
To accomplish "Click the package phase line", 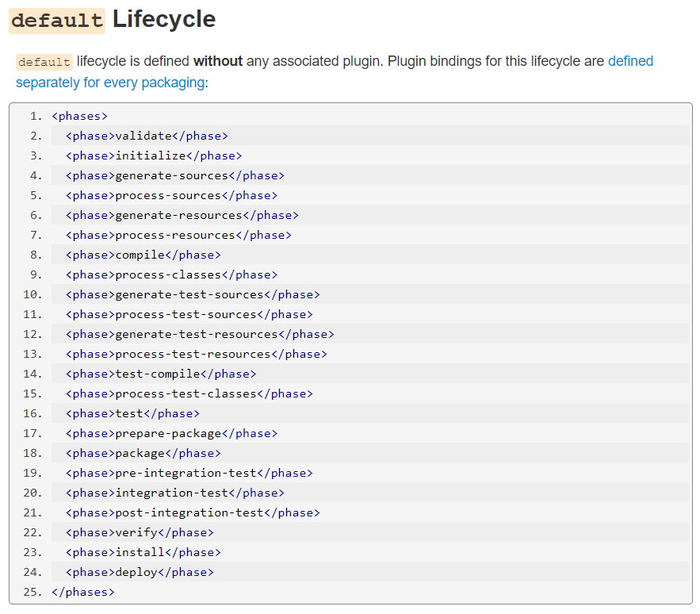I will point(370,453).
